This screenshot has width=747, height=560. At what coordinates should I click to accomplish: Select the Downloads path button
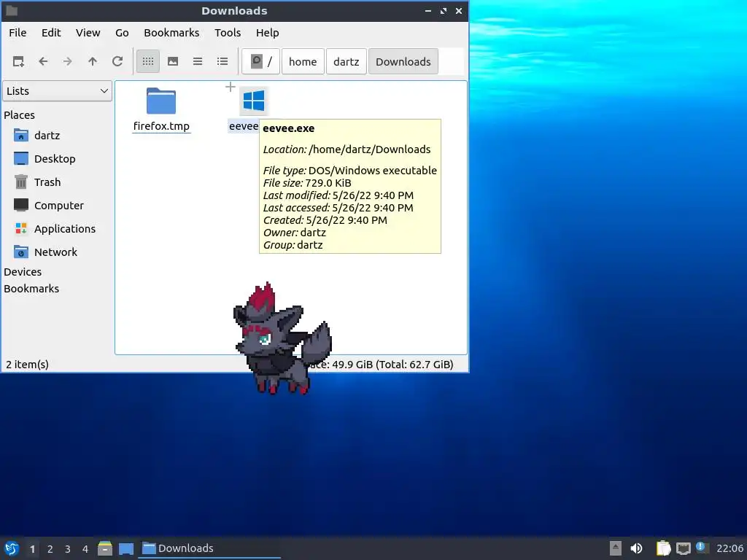(x=403, y=61)
